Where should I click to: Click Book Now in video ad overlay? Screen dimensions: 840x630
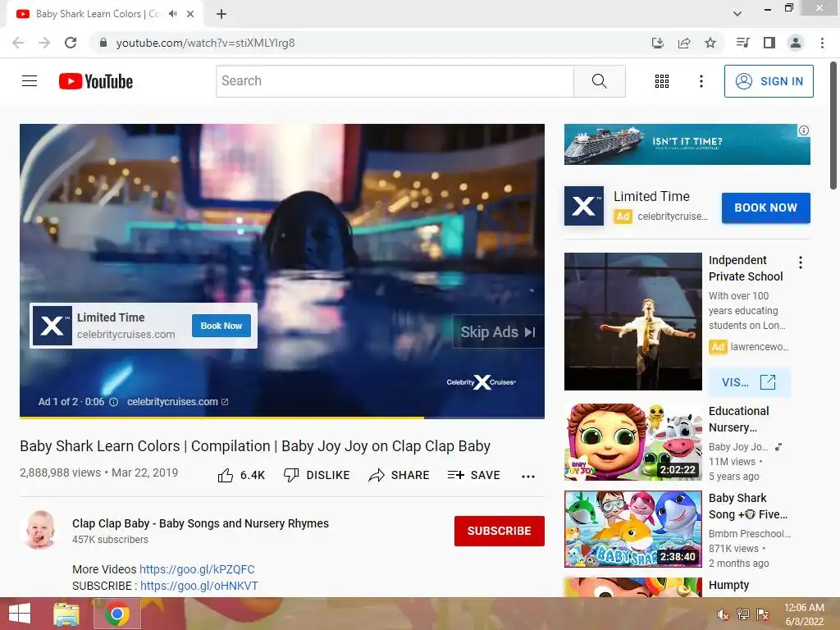pos(221,326)
